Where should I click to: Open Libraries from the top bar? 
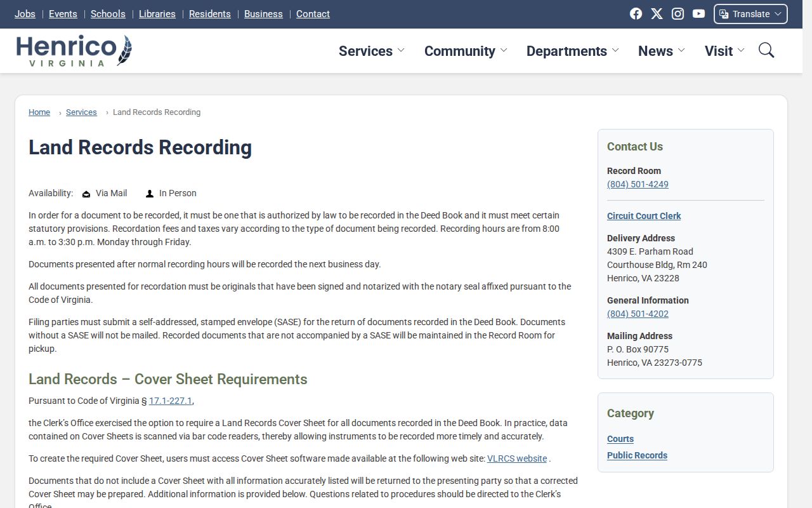(157, 14)
